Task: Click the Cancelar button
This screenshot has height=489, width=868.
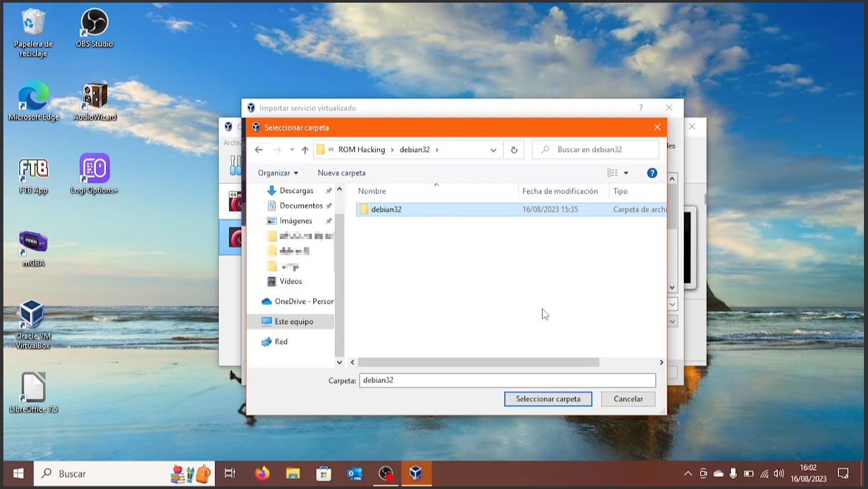Action: pyautogui.click(x=628, y=399)
